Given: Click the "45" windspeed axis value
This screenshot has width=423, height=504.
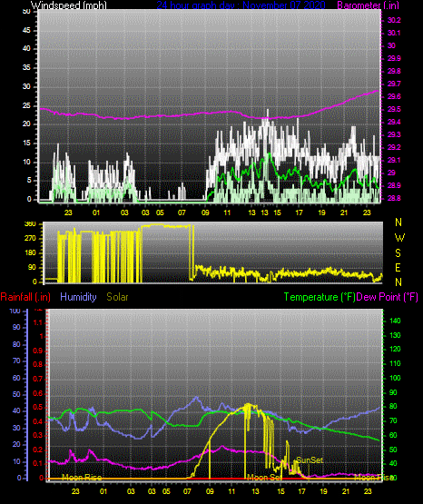Looking at the screenshot, I should [26, 31].
